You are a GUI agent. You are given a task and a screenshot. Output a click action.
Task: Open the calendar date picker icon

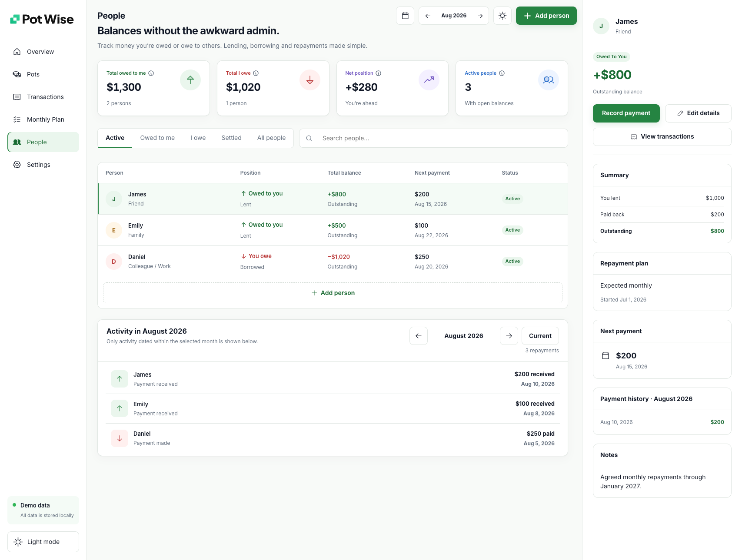click(405, 16)
